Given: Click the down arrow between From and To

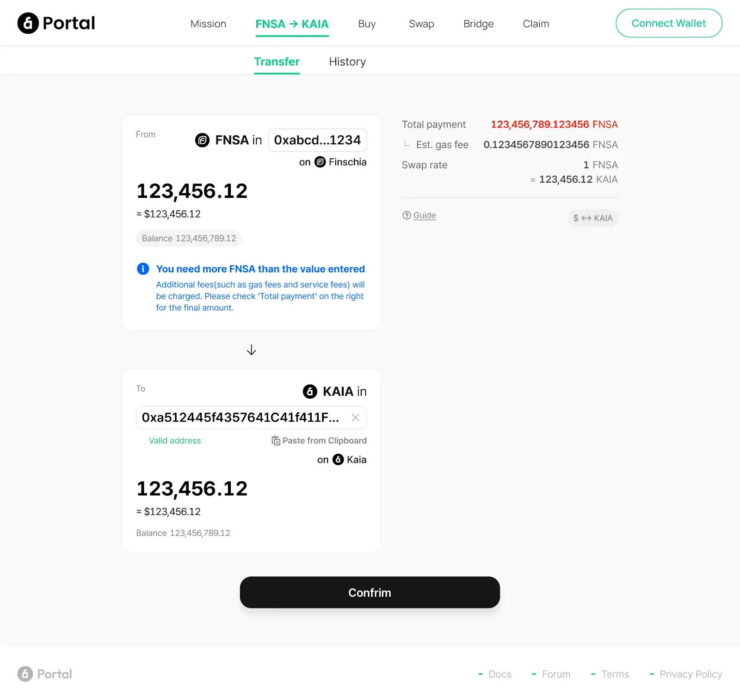Looking at the screenshot, I should 251,350.
